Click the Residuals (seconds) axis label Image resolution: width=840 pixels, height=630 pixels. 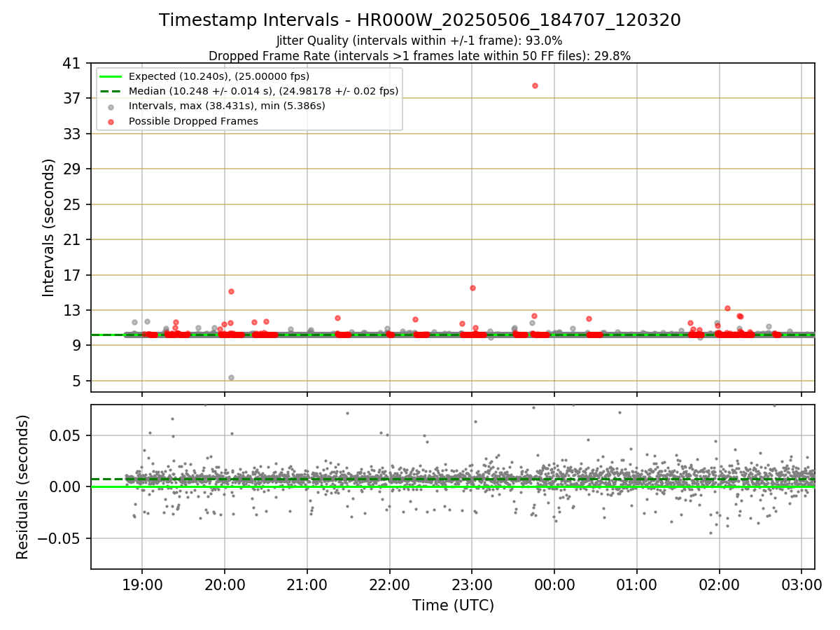[x=22, y=486]
